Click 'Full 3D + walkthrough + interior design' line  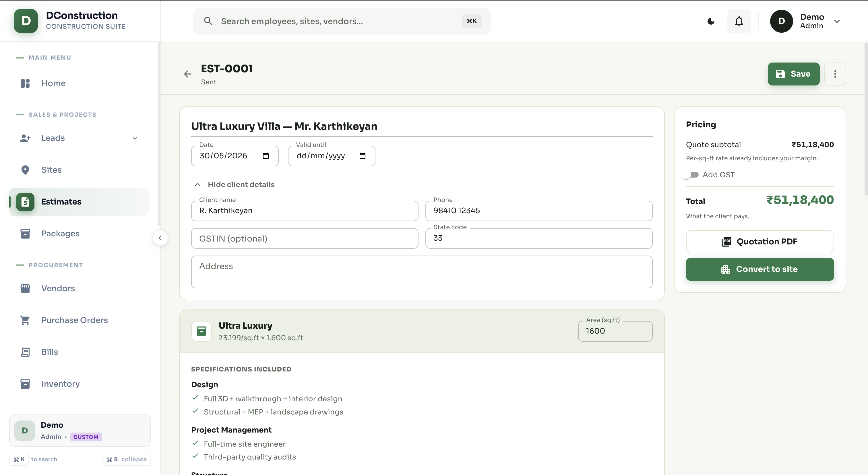click(x=273, y=399)
